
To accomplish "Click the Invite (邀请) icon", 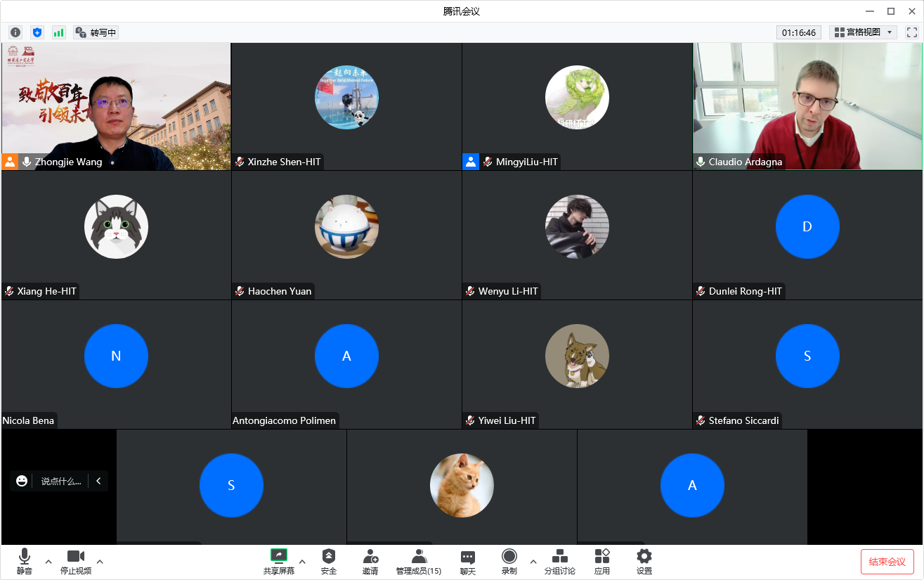I will tap(370, 561).
